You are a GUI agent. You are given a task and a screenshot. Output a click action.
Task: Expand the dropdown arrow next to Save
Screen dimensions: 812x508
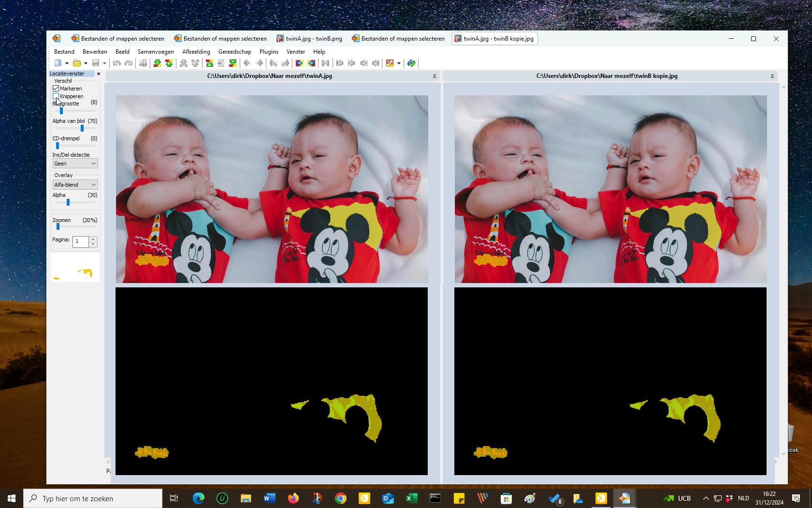coord(104,63)
